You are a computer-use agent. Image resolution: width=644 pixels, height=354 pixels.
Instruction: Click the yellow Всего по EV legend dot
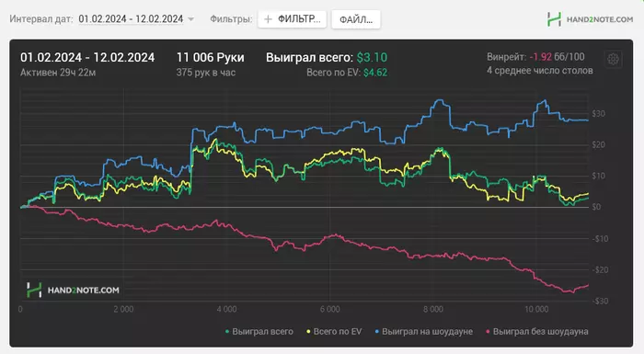(x=308, y=331)
